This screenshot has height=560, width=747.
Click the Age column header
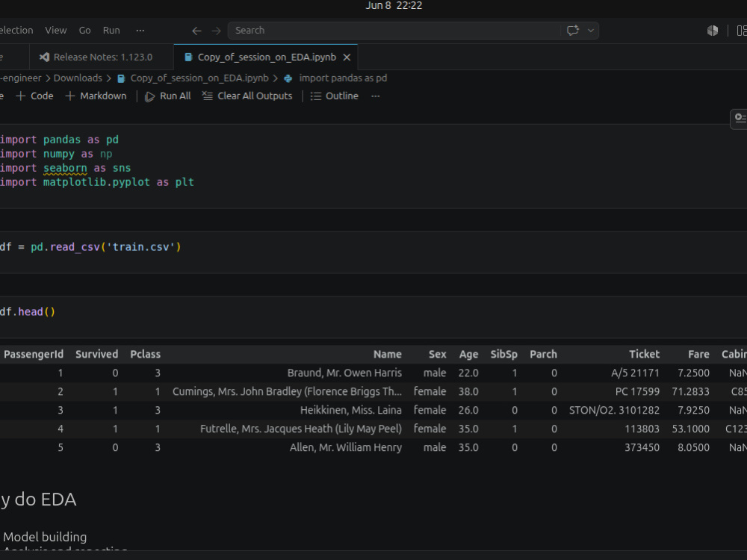click(x=469, y=355)
